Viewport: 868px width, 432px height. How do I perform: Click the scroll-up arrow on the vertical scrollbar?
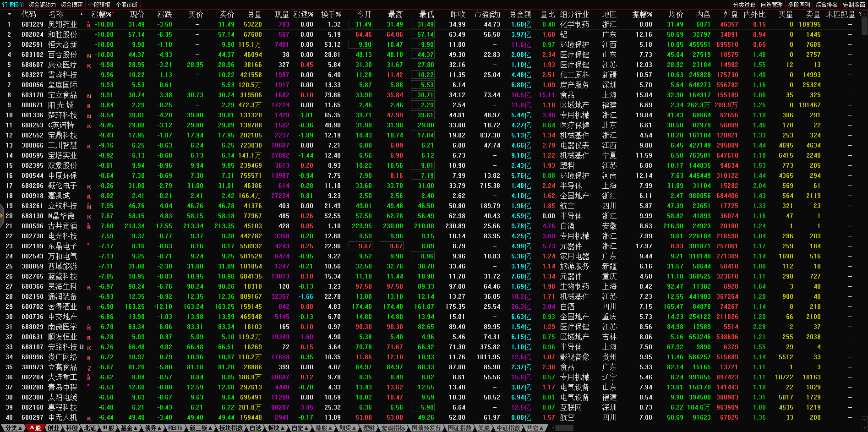864,13
